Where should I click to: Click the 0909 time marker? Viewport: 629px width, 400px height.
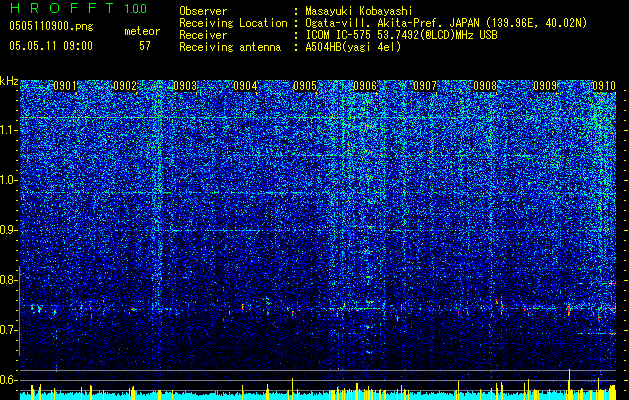click(545, 86)
